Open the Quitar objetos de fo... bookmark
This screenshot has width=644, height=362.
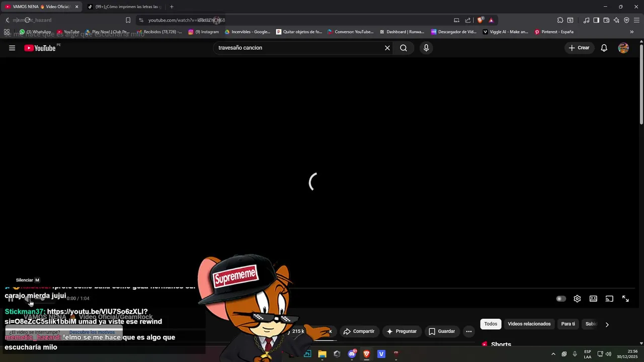[299, 32]
